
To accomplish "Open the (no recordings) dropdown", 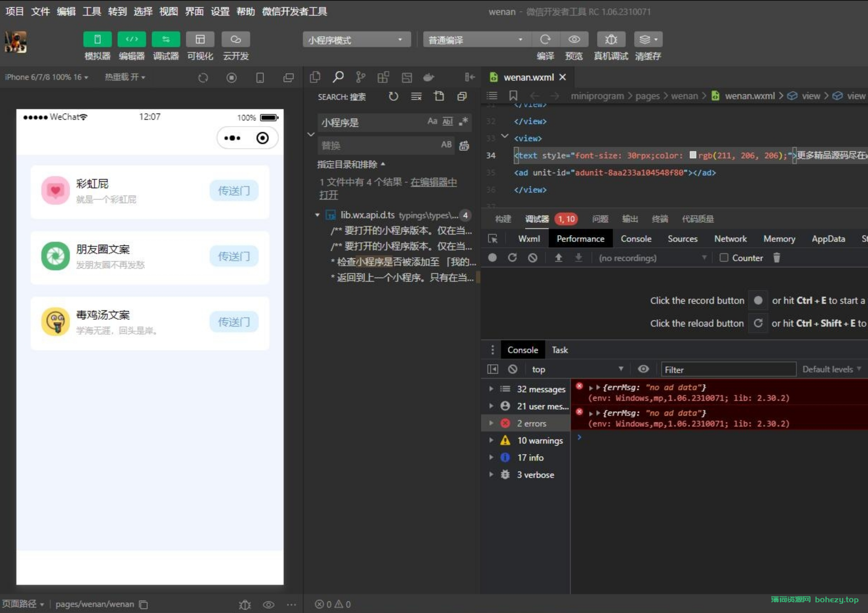I will [x=652, y=258].
